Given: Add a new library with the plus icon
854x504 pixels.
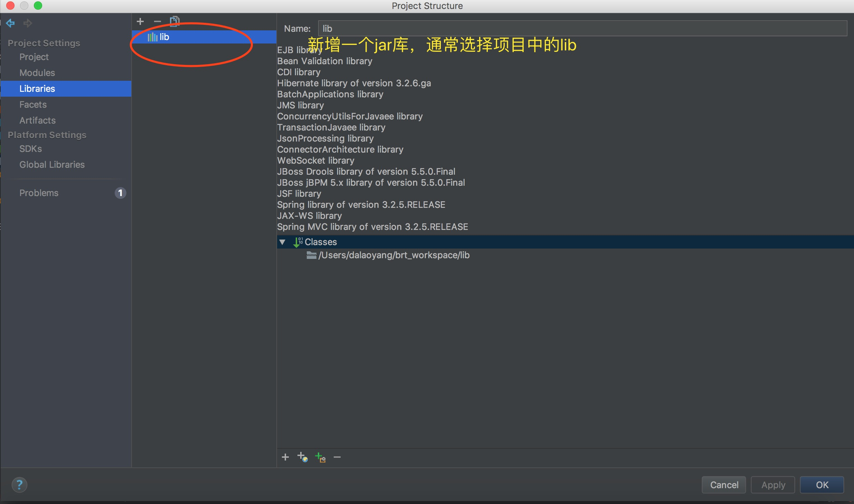Looking at the screenshot, I should (140, 21).
